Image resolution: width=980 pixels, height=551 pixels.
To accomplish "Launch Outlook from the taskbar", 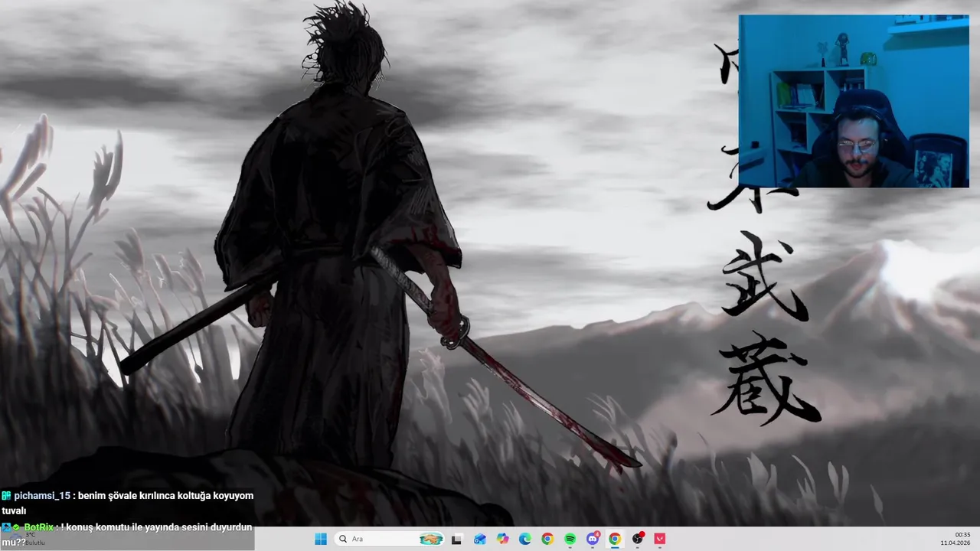I will click(x=479, y=539).
